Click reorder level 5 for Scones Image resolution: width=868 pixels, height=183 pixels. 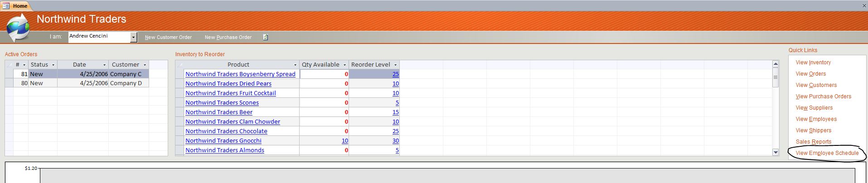click(397, 102)
